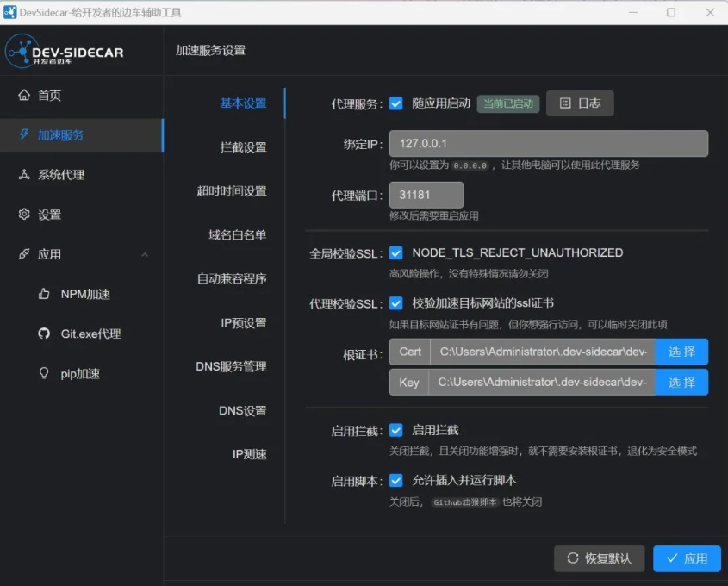Click the Github油猴脚本 code text
The image size is (728, 586).
point(464,502)
